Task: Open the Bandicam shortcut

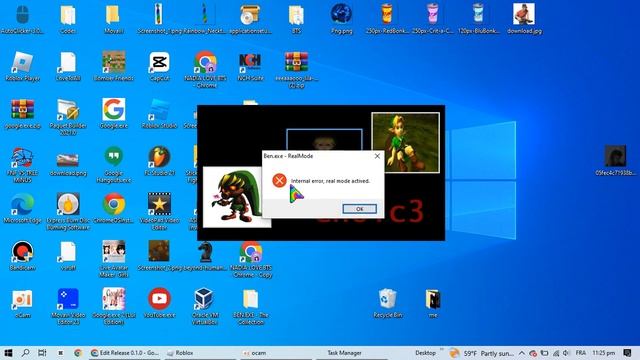Action: click(x=22, y=256)
